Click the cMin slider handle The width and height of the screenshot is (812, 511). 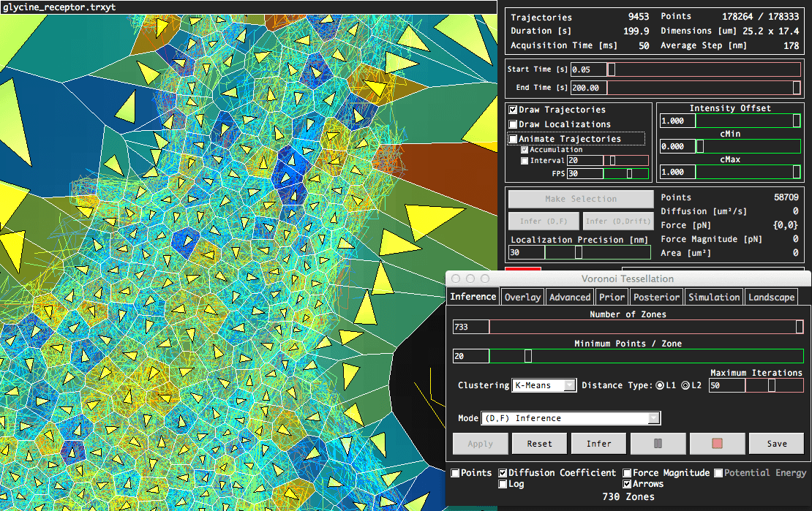pos(699,146)
